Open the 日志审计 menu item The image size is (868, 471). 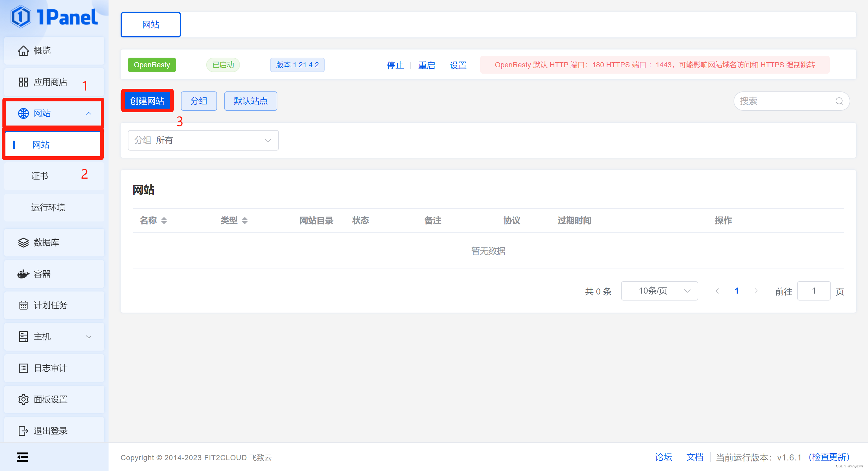54,368
